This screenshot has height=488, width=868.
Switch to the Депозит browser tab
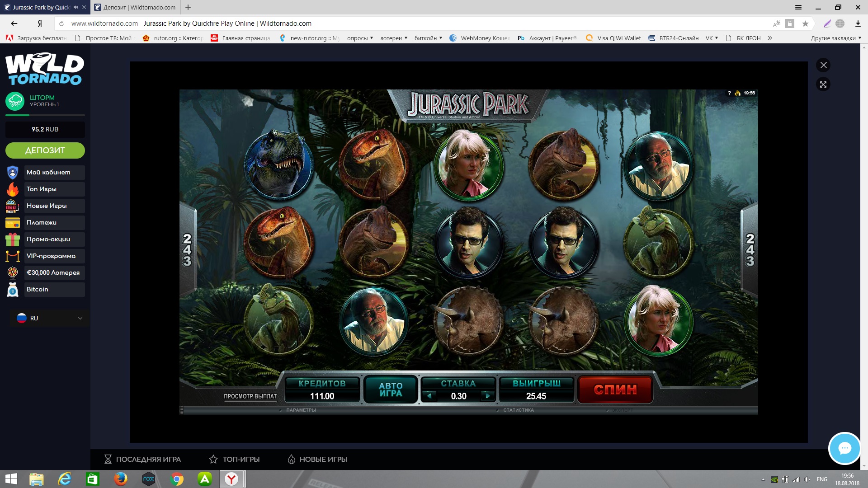coord(135,7)
